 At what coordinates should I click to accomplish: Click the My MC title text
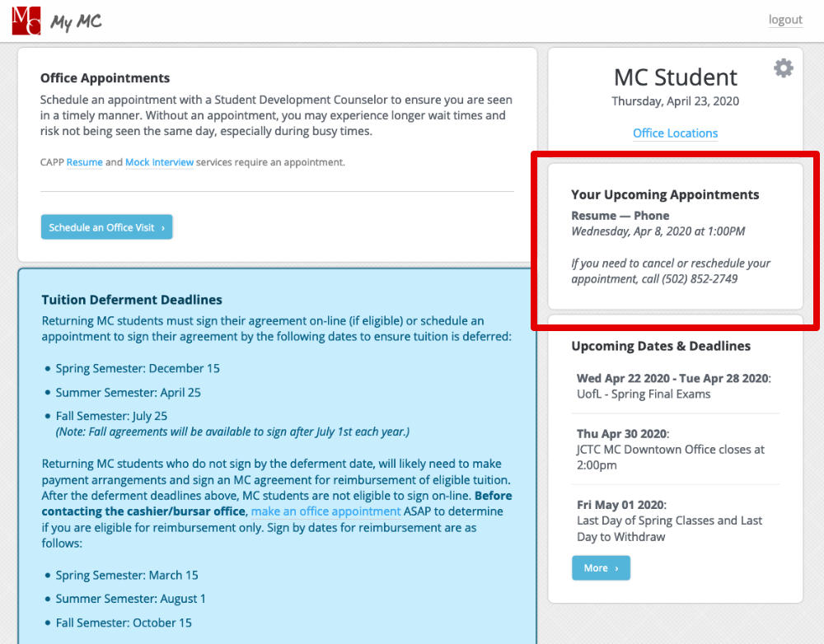pyautogui.click(x=76, y=22)
